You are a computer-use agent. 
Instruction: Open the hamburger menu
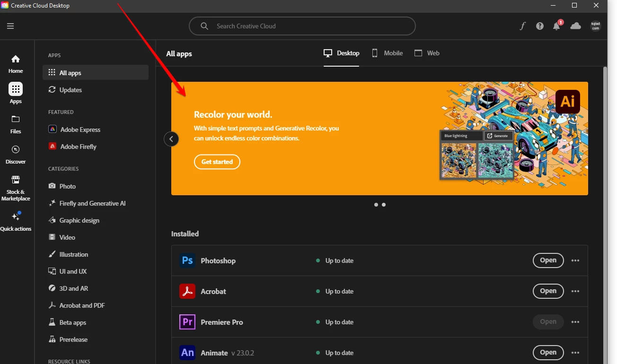click(x=10, y=26)
